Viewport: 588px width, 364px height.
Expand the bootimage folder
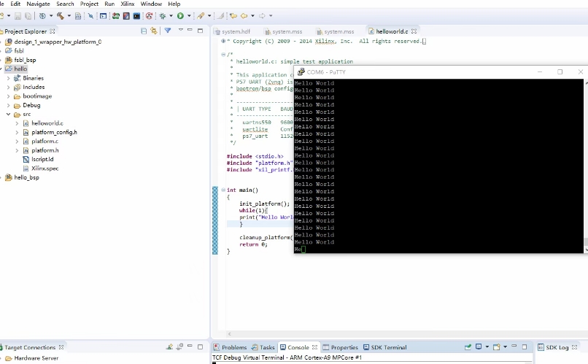click(9, 96)
